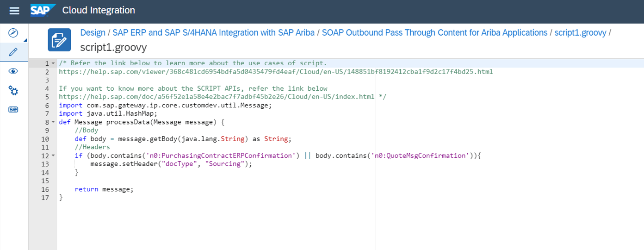Click 'n0:QuoteMsgConfirmation' string
Screen dimensions: 644x250
[x=421, y=156]
